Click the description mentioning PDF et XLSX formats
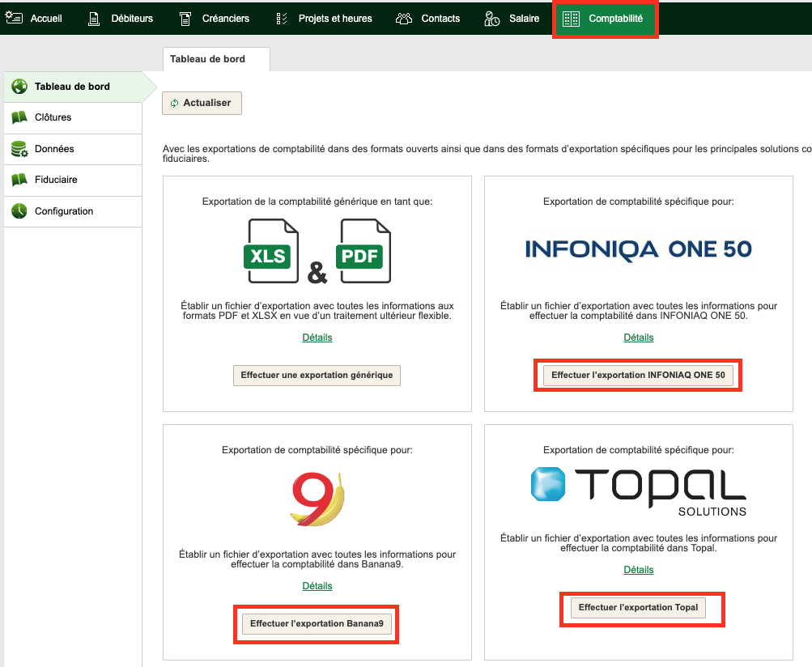 [x=317, y=311]
